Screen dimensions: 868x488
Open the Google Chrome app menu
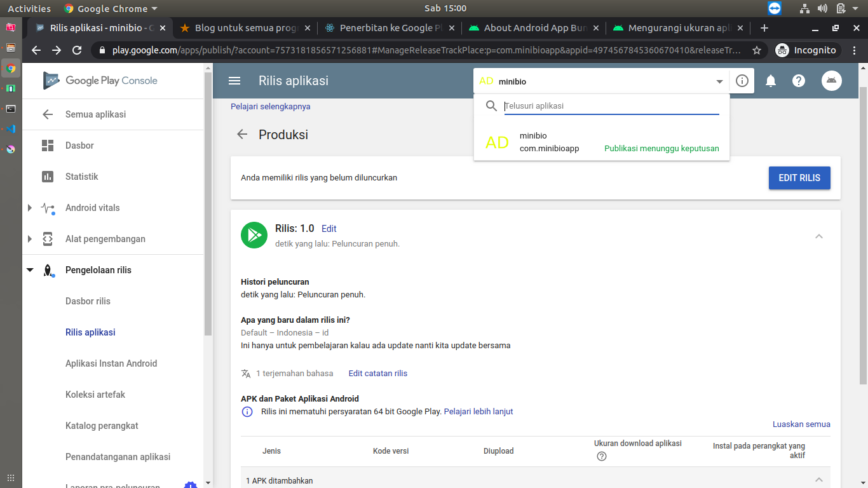point(111,8)
